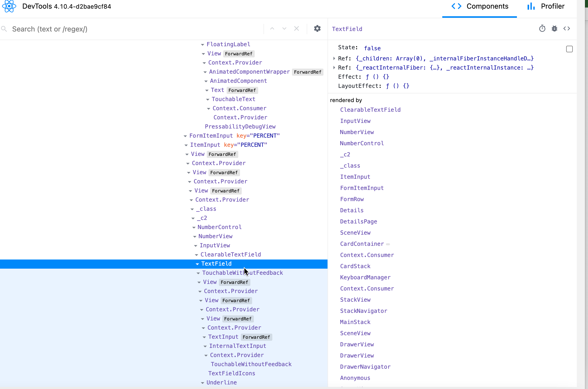588x389 pixels.
Task: Click the bug icon to log component data
Action: tap(554, 28)
